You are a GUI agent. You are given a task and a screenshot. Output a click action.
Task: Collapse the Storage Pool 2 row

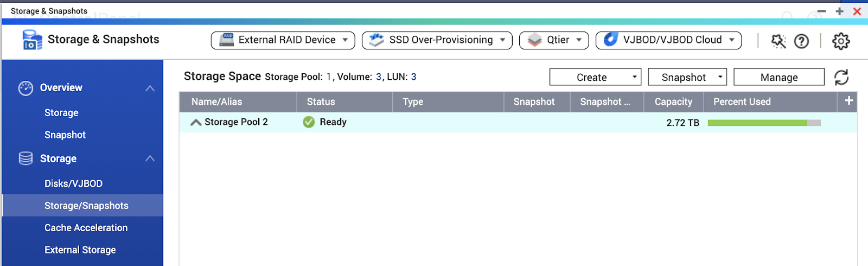[x=196, y=123]
